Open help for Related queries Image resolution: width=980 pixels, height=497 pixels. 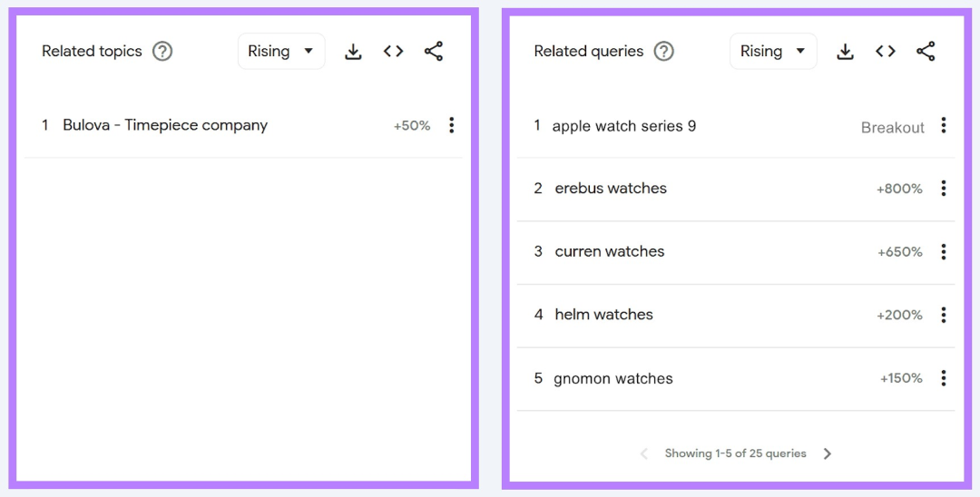point(663,51)
